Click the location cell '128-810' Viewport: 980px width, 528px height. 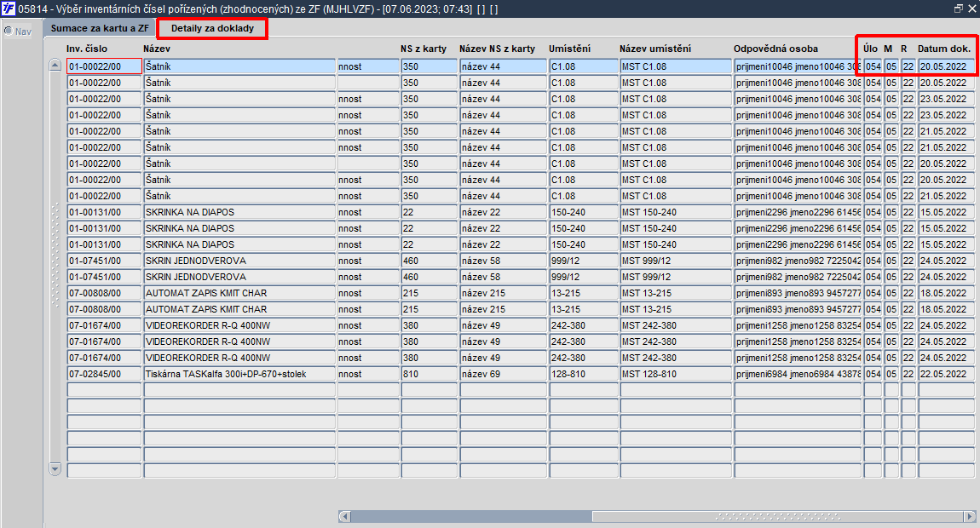[x=583, y=374]
